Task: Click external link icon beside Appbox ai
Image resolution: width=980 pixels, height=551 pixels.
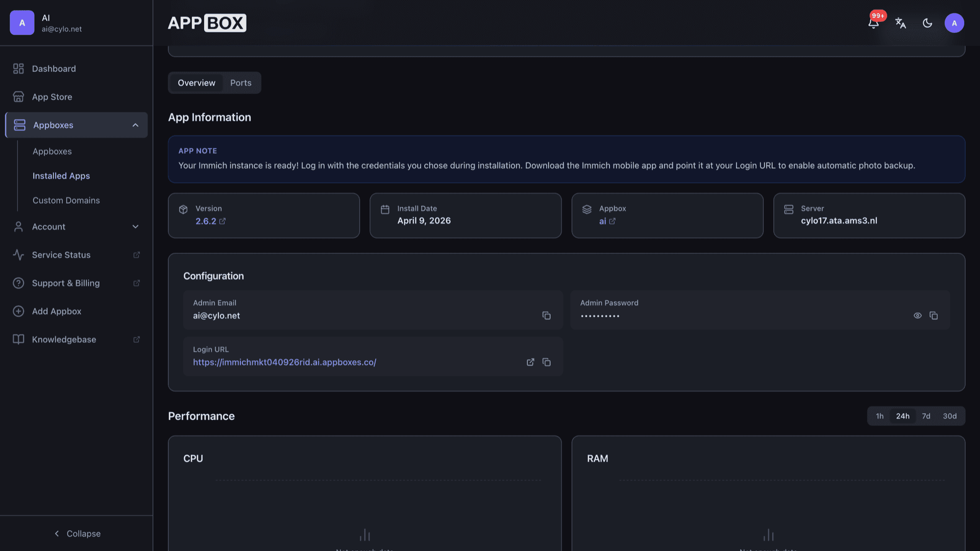Action: tap(612, 221)
